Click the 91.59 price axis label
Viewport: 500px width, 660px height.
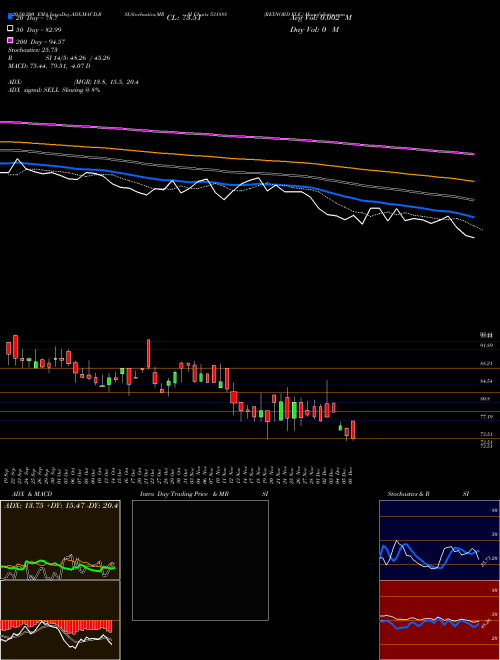[x=486, y=345]
